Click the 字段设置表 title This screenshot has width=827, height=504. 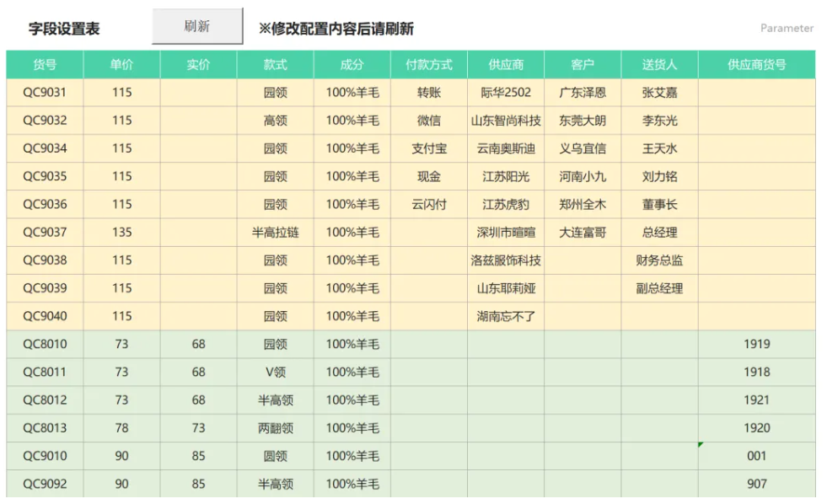tap(64, 29)
